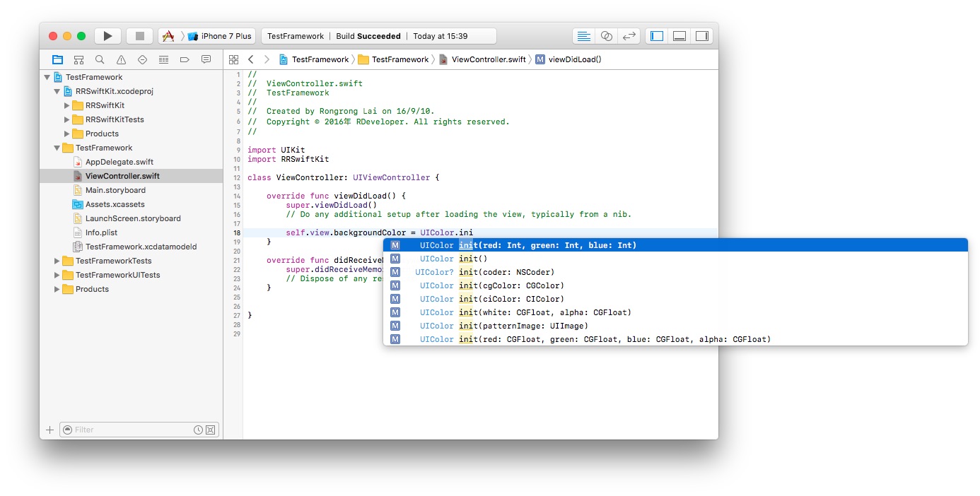Select the init(patternImage: UIImage) completion
Screen dimensions: 980x496
(x=675, y=326)
